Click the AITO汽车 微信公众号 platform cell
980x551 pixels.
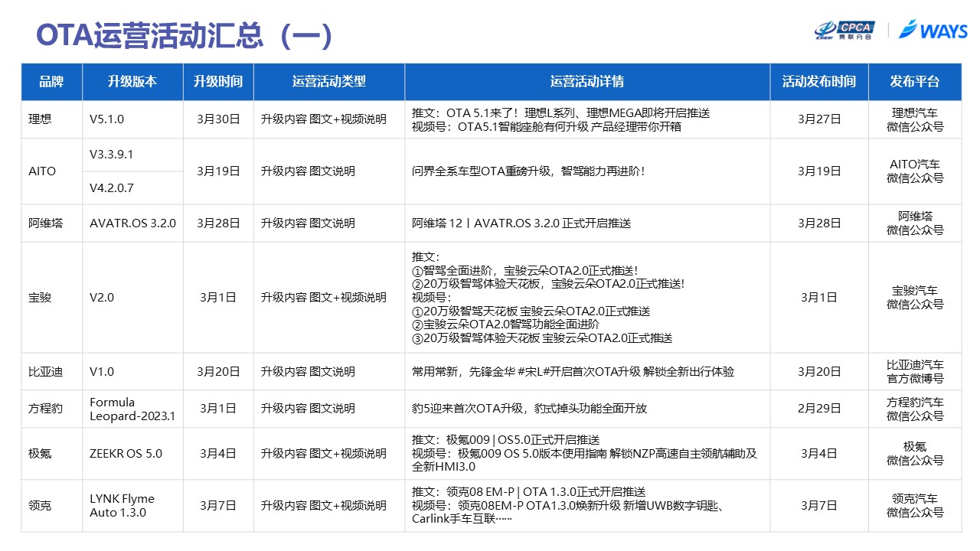[915, 171]
